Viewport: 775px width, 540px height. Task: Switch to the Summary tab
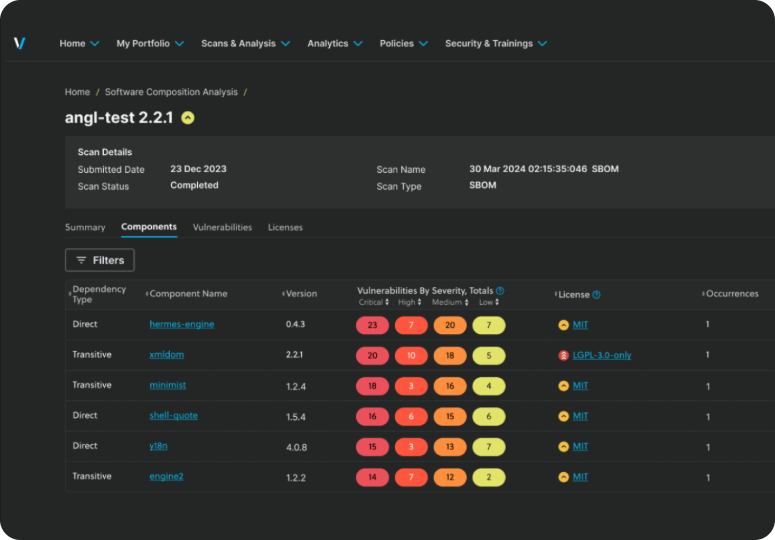tap(85, 227)
